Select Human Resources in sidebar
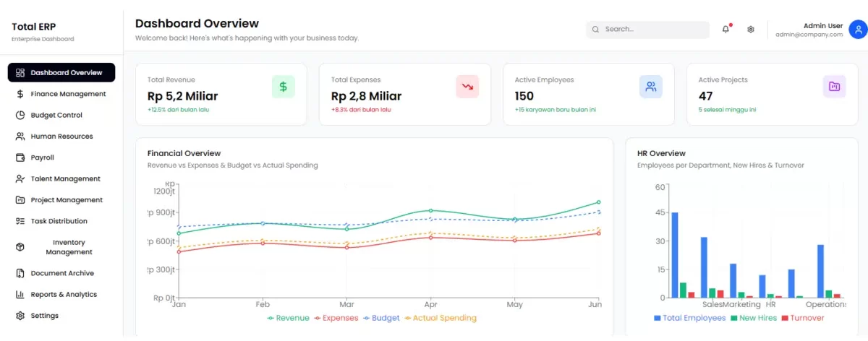Viewport: 868px width, 341px height. click(61, 137)
